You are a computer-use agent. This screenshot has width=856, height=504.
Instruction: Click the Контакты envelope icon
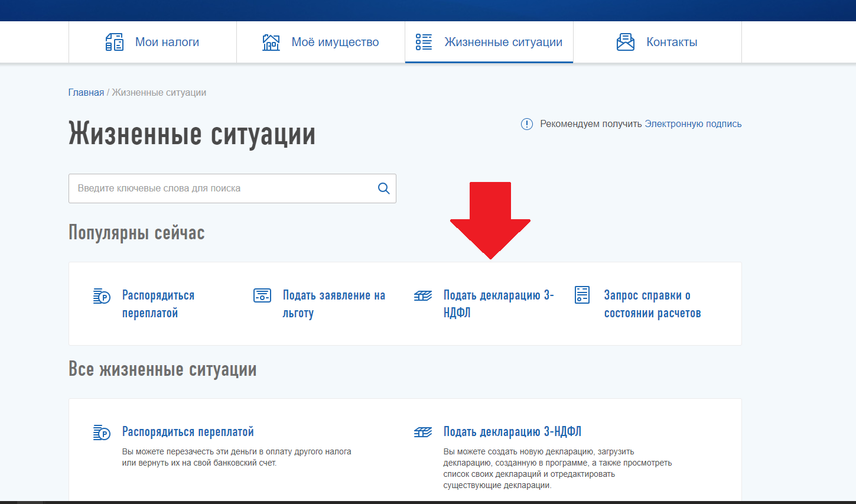pos(626,42)
